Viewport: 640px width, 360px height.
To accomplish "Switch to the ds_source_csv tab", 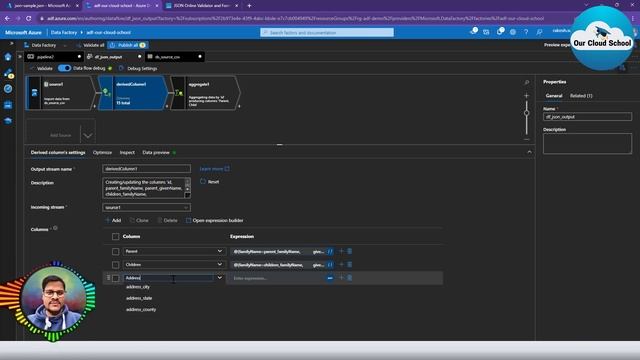I will coord(175,57).
